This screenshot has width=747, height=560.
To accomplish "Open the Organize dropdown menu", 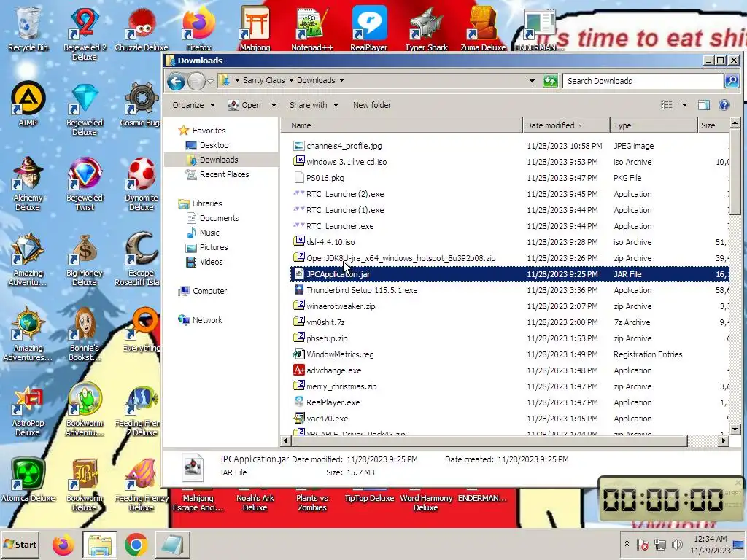I will (x=193, y=105).
